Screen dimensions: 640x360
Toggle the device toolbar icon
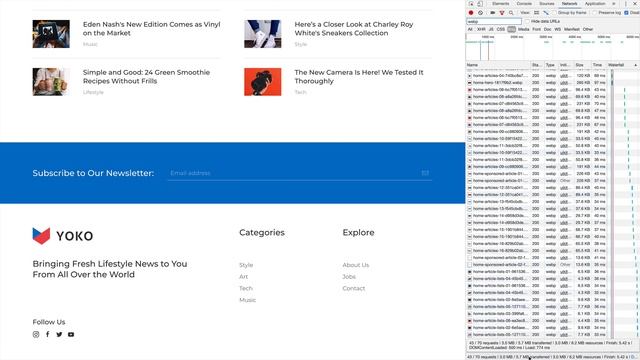click(x=480, y=4)
